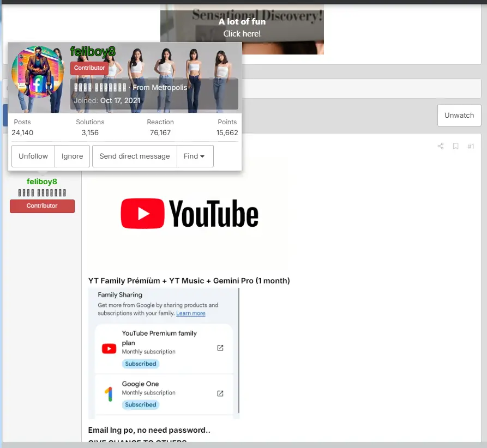The image size is (487, 448).
Task: Open the 'A lot of fun' ad banner
Action: coord(242,29)
